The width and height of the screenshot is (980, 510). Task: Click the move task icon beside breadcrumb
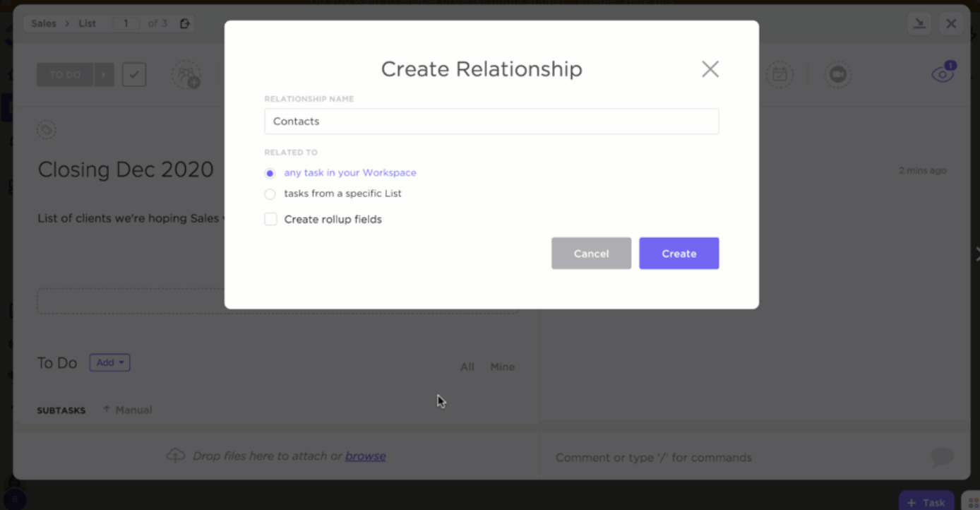point(185,23)
